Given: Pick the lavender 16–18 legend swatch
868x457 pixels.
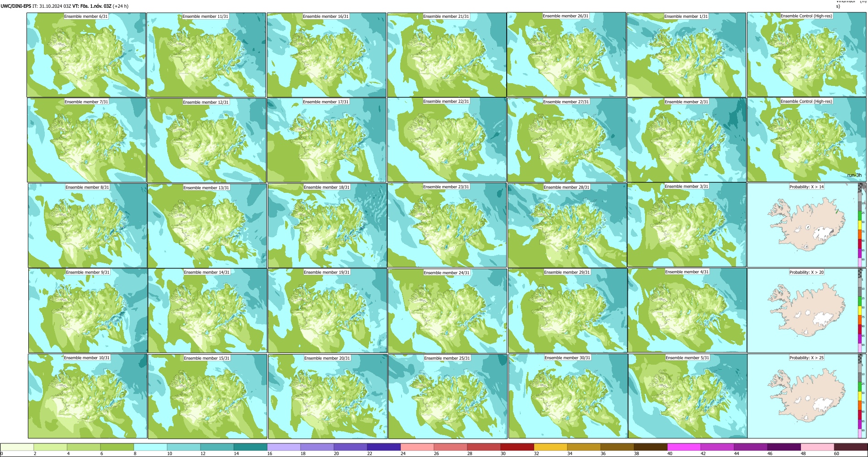Looking at the screenshot, I should pos(284,447).
